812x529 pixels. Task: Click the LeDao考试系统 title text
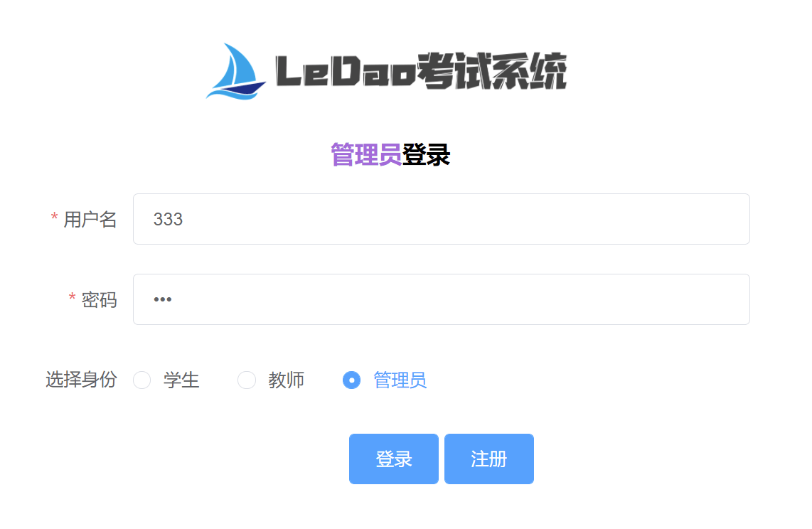421,71
